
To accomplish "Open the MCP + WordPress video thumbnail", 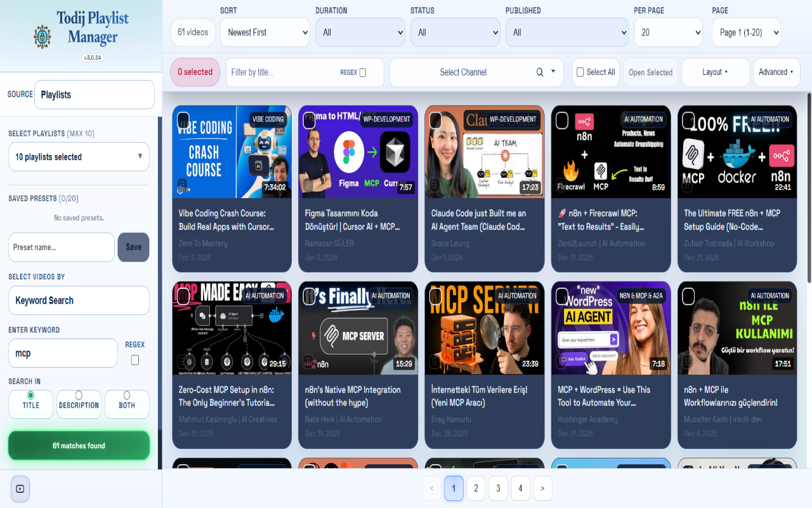I will click(611, 328).
